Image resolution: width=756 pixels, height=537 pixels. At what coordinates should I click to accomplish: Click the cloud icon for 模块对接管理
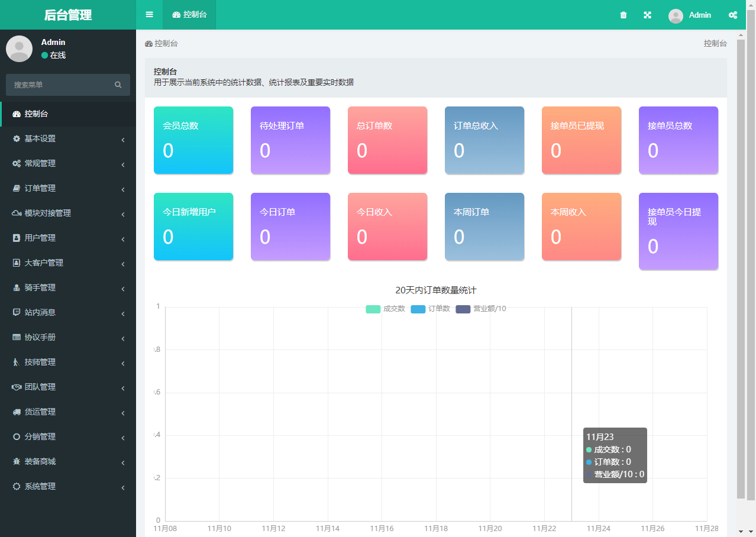tap(17, 213)
